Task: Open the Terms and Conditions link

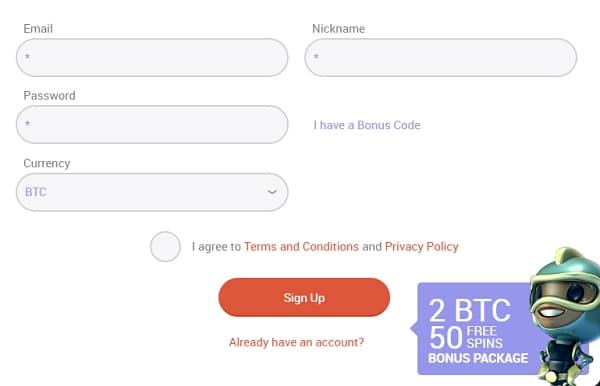Action: pyautogui.click(x=302, y=247)
